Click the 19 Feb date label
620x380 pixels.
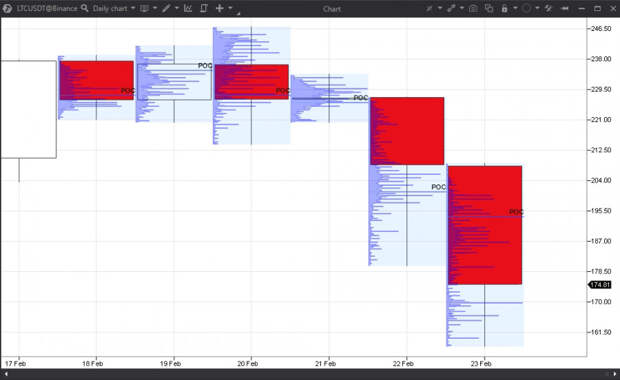(x=170, y=363)
